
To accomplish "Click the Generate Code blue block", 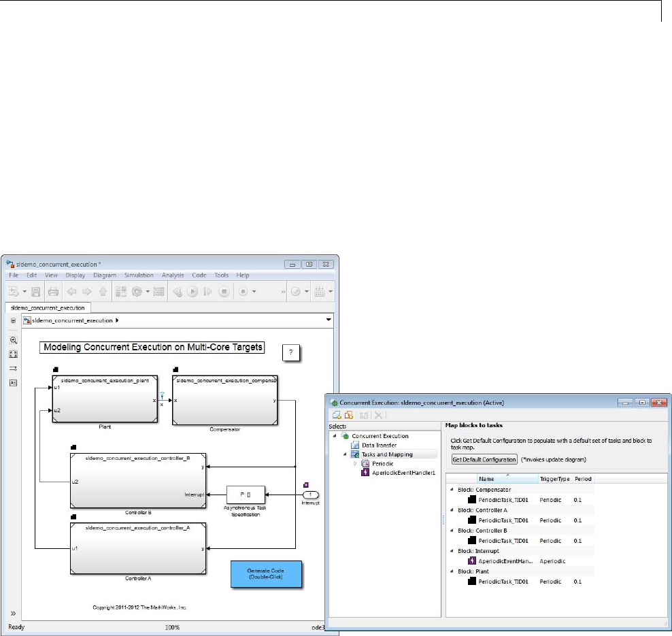I will 266,574.
